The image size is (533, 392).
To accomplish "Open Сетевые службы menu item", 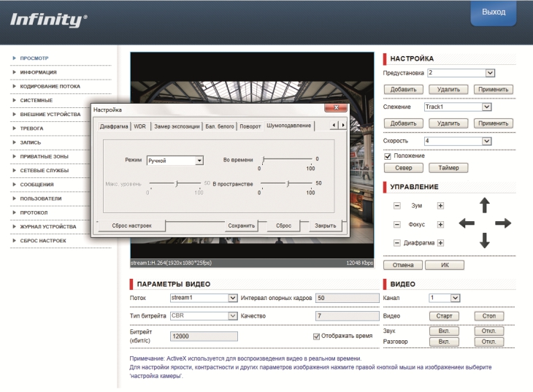I will (x=45, y=170).
